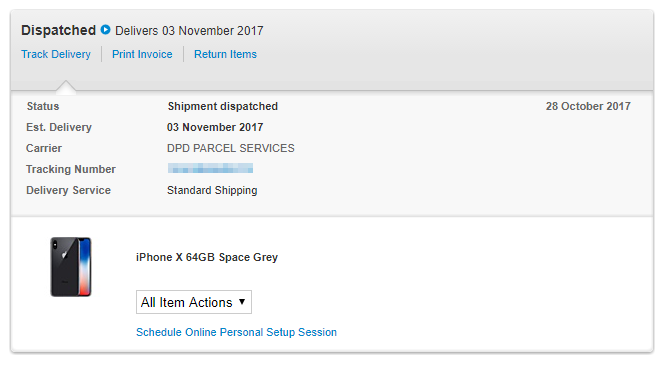
Task: Click the DPD PARCEL SERVICES carrier name
Action: (230, 148)
